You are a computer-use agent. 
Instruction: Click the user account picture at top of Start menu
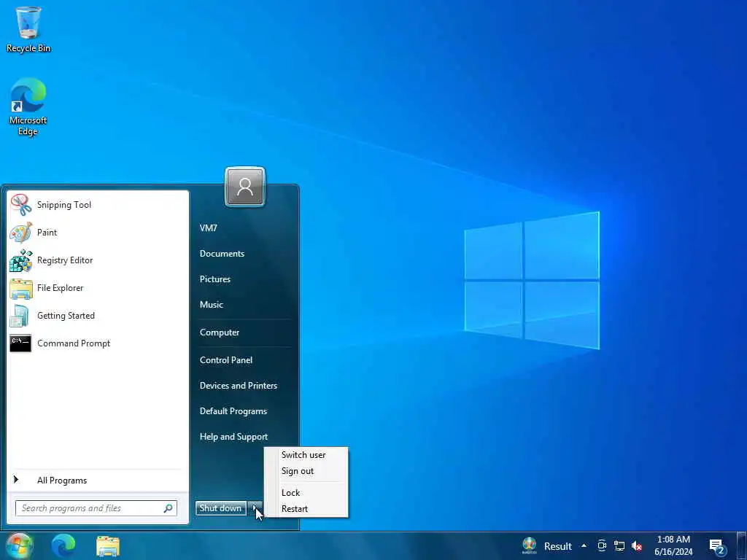click(245, 187)
